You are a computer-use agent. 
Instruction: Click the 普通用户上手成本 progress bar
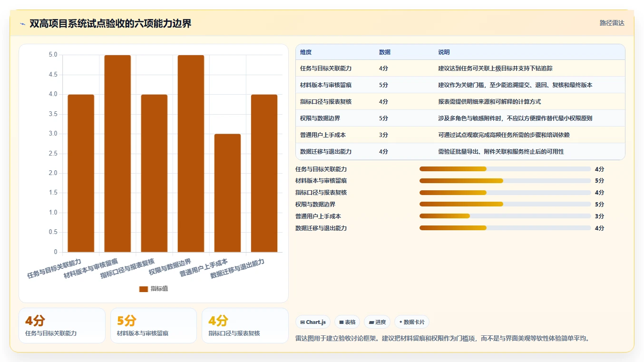pyautogui.click(x=505, y=216)
